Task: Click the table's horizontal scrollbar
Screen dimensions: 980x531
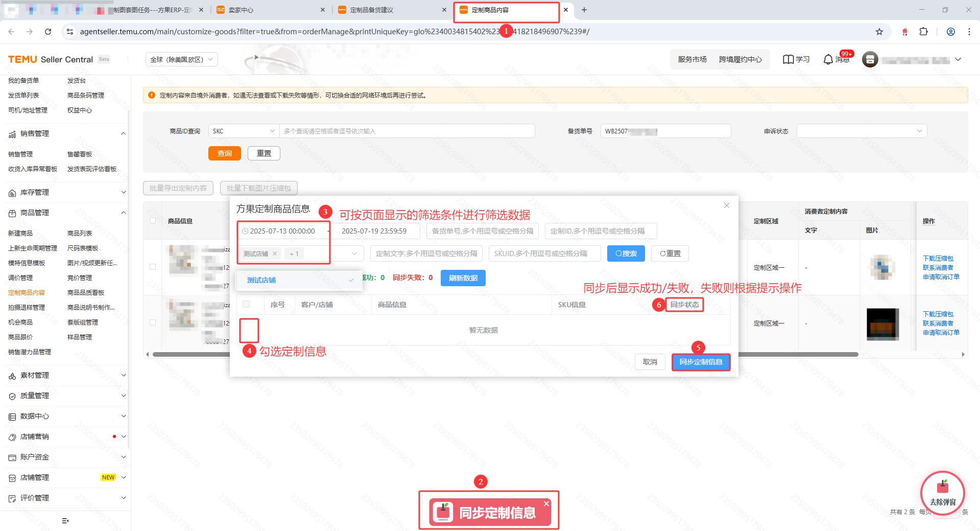Action: 506,354
